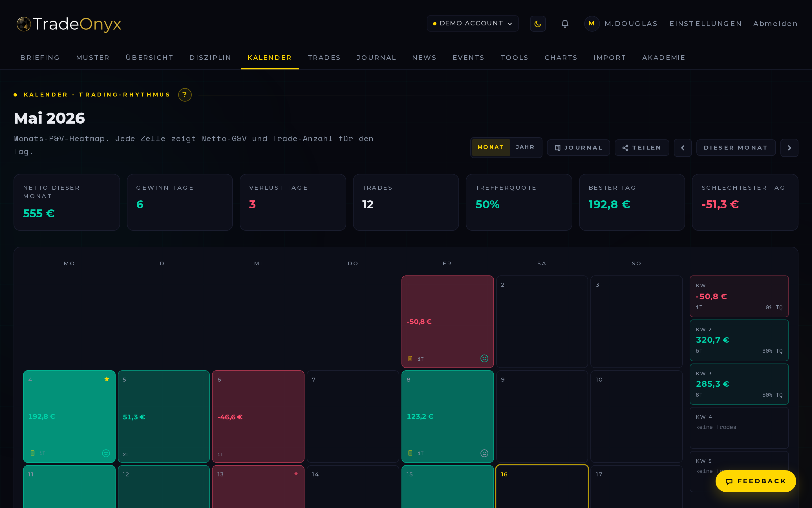
Task: Toggle dark mode moon icon
Action: (x=538, y=23)
